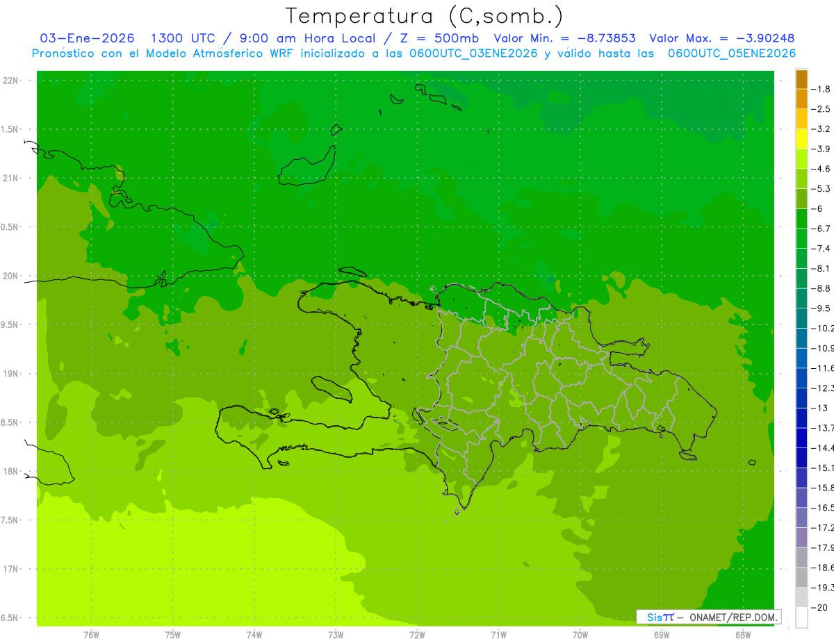The image size is (834, 644).
Task: Click the purple swatch between -17.2 and -17.9
Action: pos(801,538)
